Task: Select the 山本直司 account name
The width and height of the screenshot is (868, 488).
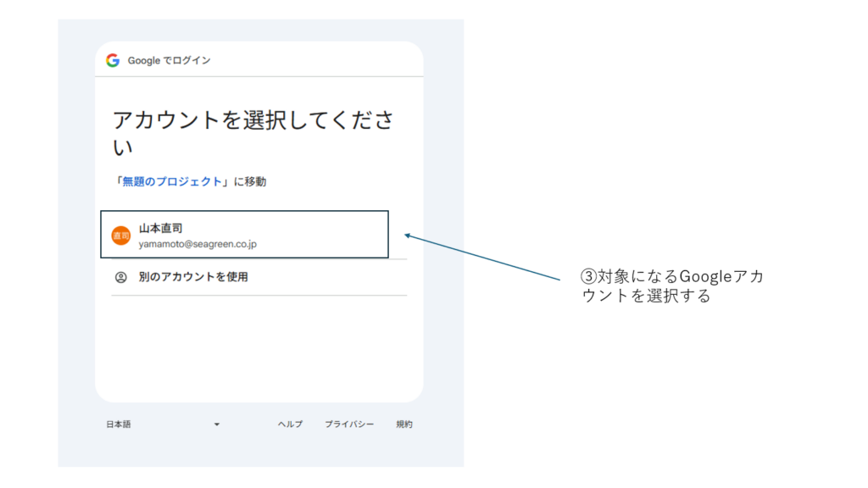Action: [161, 228]
